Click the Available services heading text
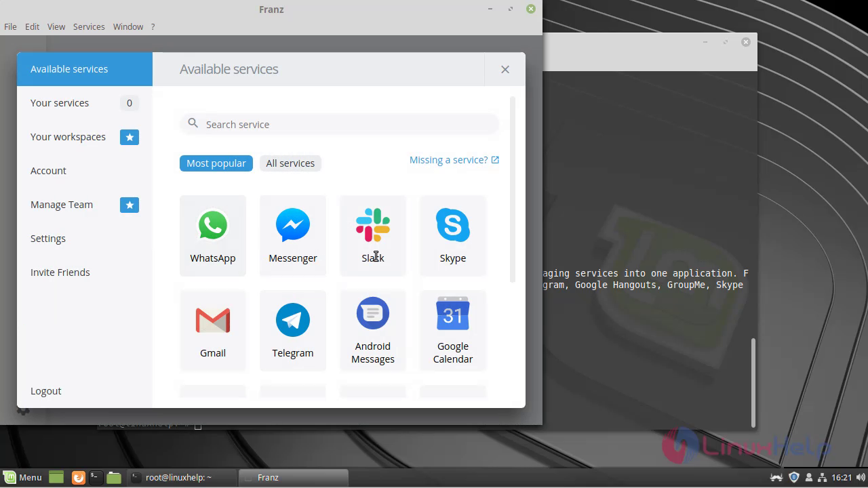The width and height of the screenshot is (868, 488). point(229,69)
